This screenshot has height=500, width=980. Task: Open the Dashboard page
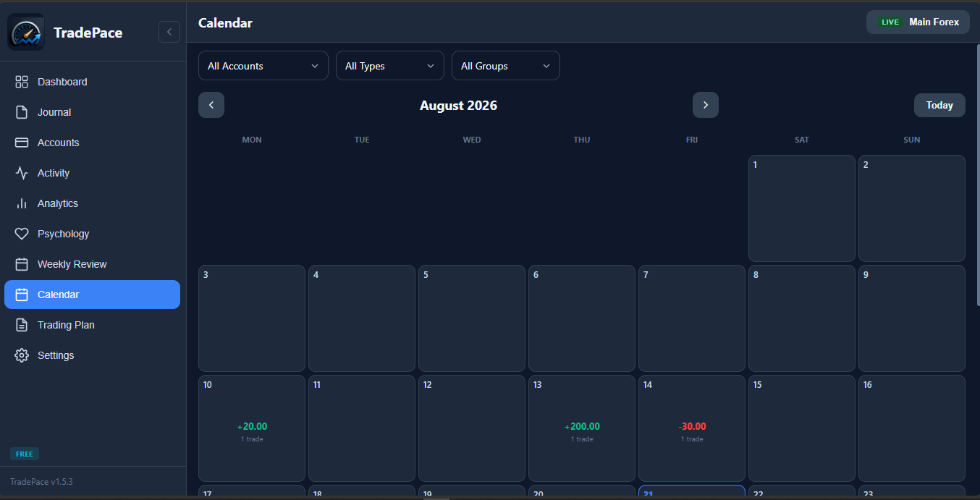pos(92,82)
